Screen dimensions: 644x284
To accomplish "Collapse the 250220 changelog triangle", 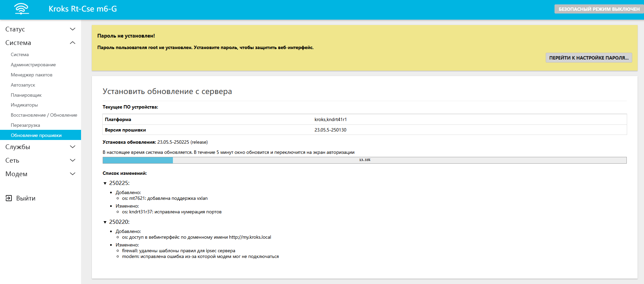I will 105,222.
